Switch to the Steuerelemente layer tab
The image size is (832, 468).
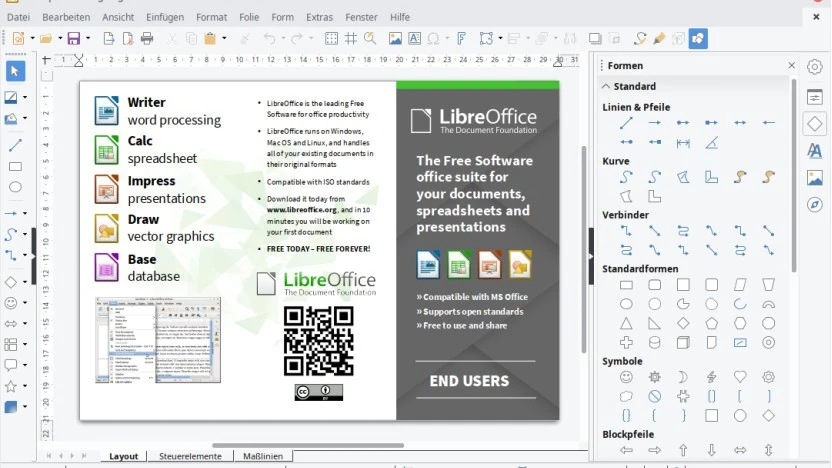[x=189, y=456]
